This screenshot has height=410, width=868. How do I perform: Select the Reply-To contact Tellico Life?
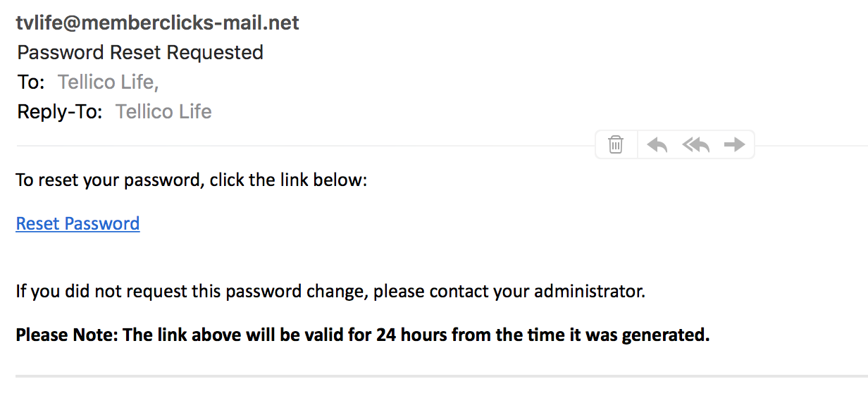click(x=163, y=111)
